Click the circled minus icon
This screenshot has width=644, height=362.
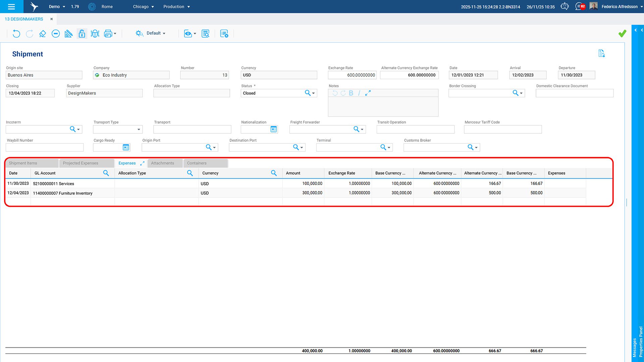point(56,34)
